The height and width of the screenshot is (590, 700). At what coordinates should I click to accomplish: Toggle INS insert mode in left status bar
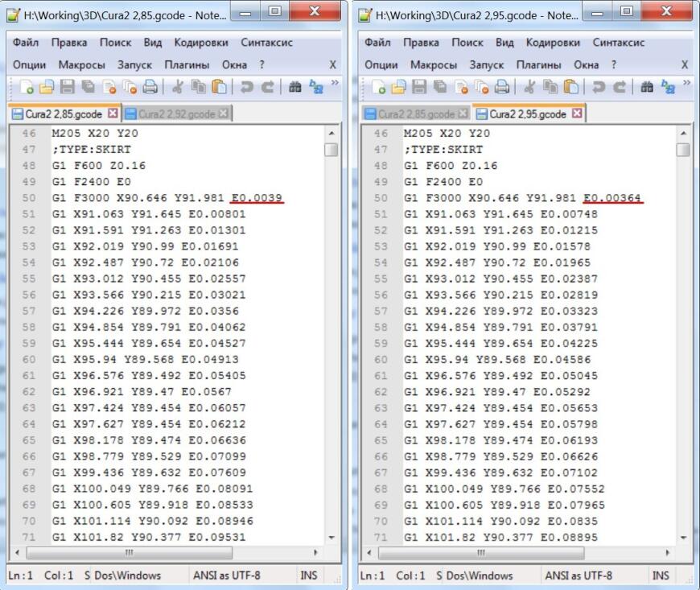(309, 576)
